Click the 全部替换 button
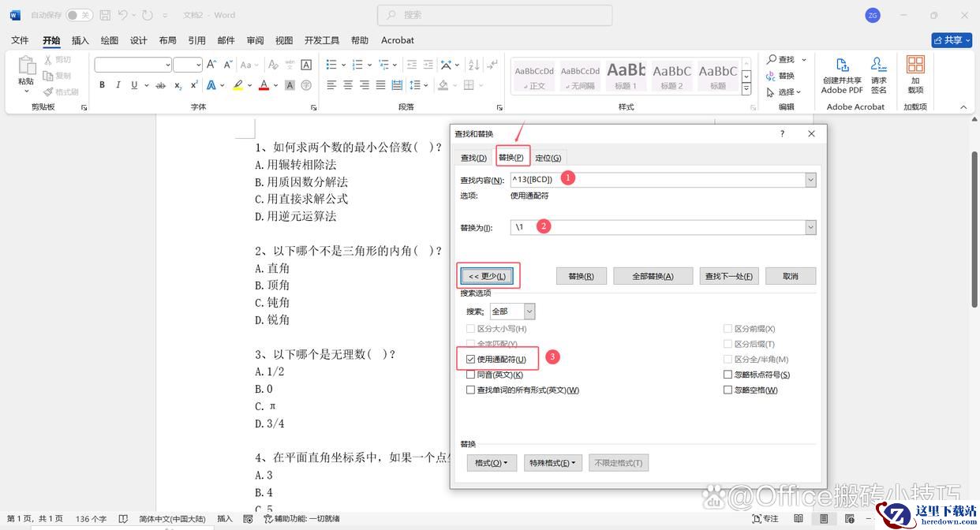The image size is (980, 530). coord(653,276)
